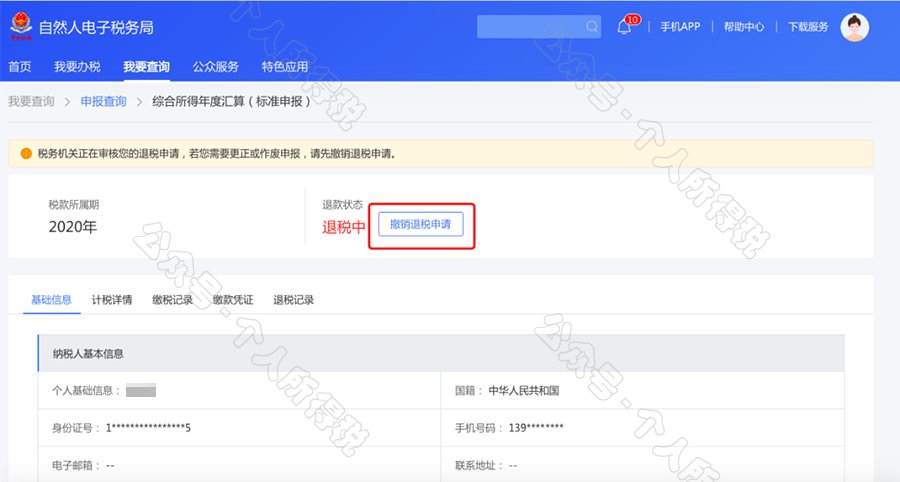Click the orange info icon in the alert
This screenshot has width=900, height=482.
pos(25,153)
